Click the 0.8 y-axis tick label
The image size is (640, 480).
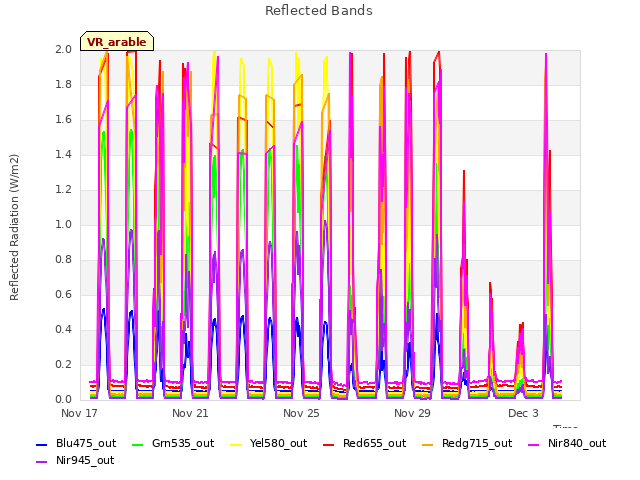(x=63, y=260)
